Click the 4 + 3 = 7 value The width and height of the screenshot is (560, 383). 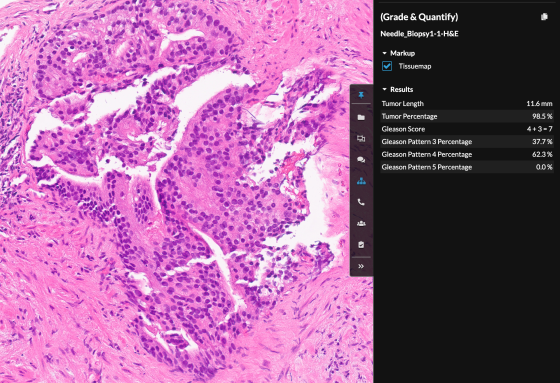coord(539,129)
